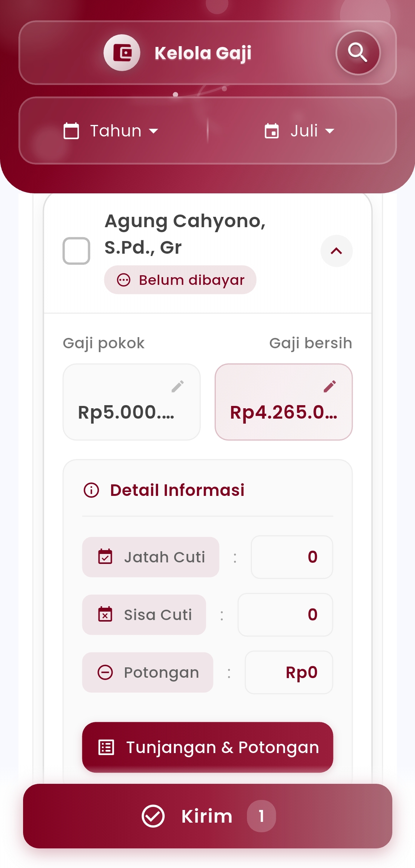Click the Potongan minus-circle icon

[105, 672]
